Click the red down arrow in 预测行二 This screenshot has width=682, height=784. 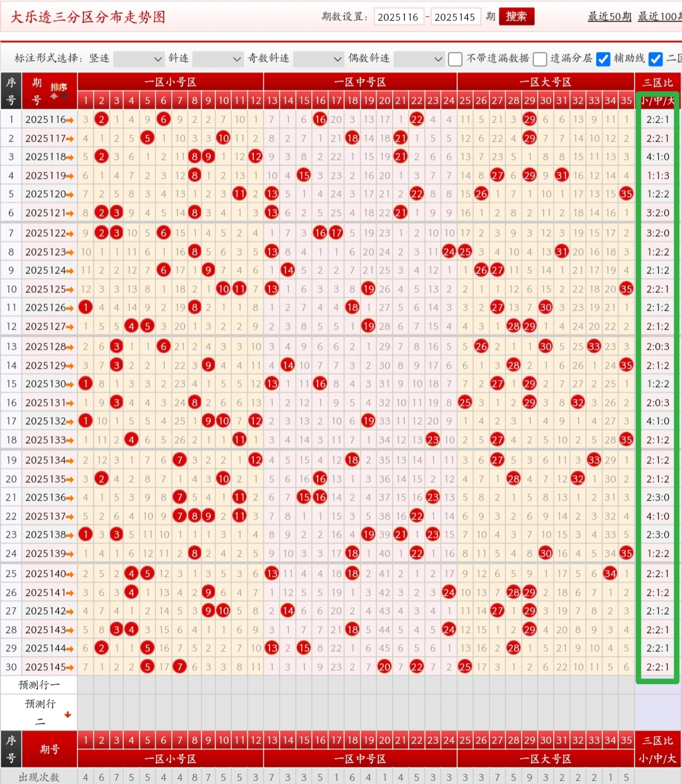coord(68,715)
